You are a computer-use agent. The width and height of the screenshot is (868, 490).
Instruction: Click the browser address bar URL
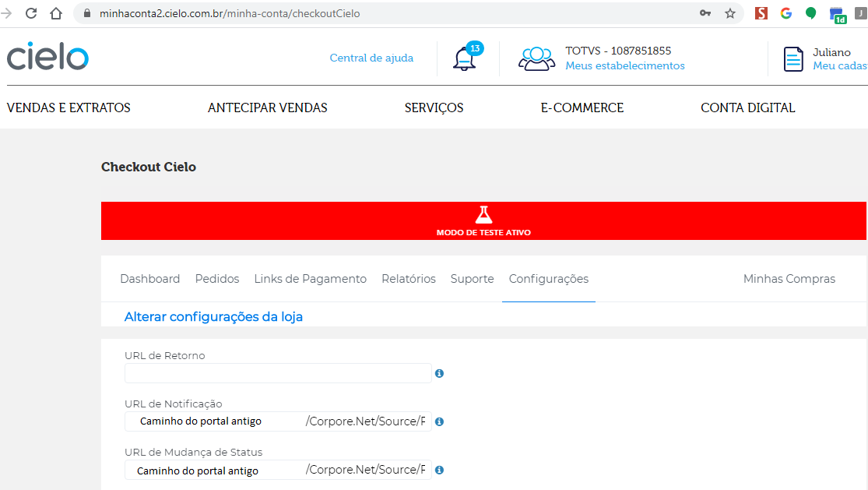230,13
